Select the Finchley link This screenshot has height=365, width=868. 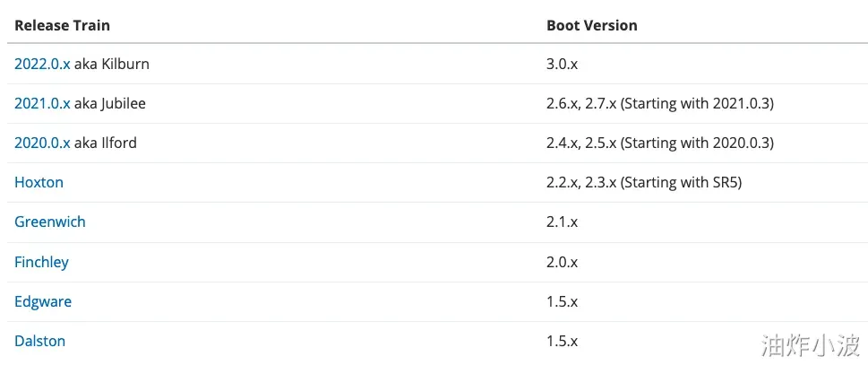[x=41, y=263]
